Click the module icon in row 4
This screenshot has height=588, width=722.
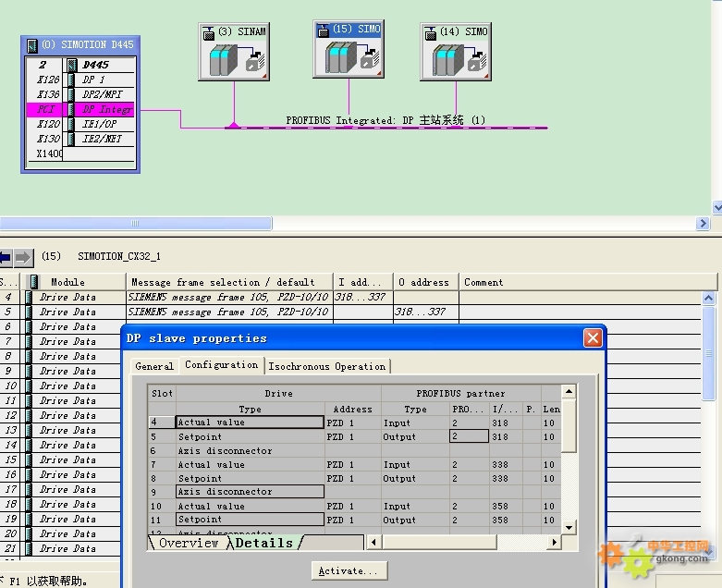(29, 297)
